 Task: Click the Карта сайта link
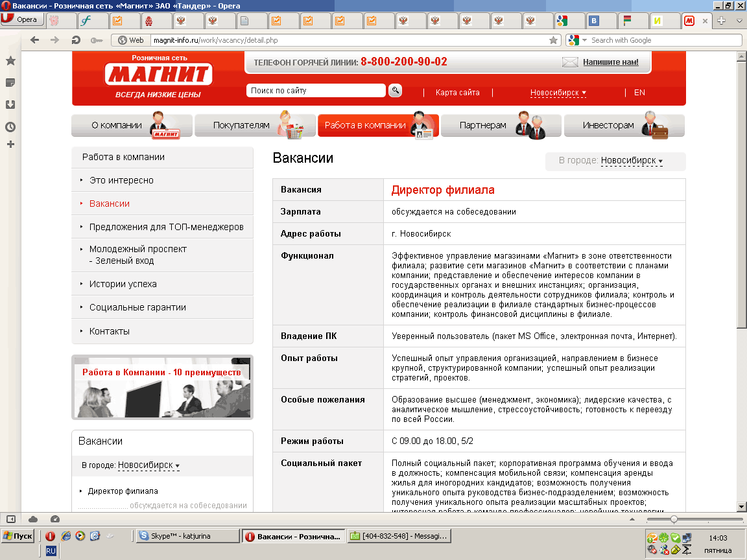click(457, 93)
